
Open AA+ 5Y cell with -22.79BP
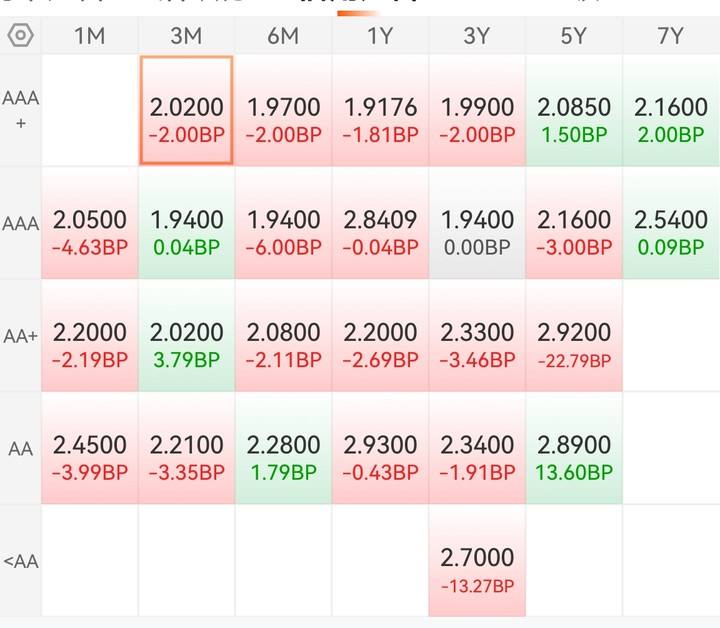[574, 336]
